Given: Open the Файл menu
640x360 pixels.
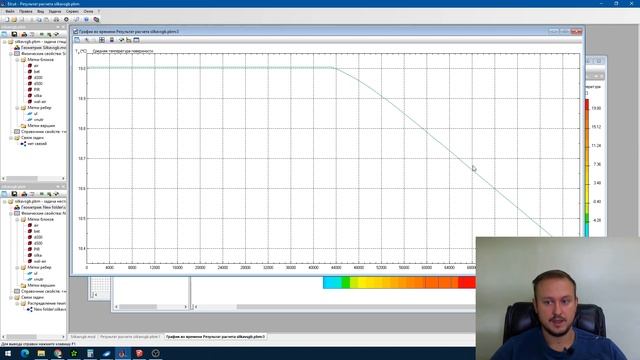Looking at the screenshot, I should point(10,11).
